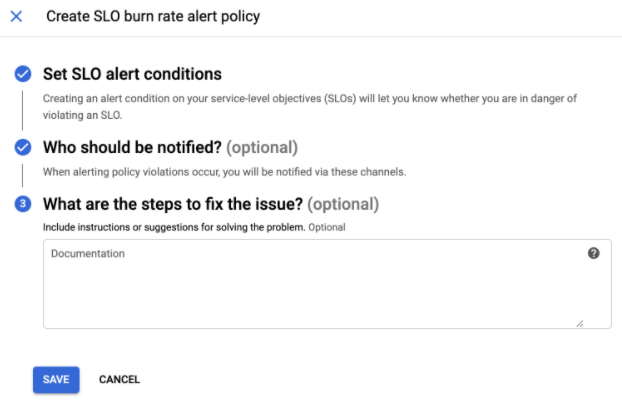Click the checkmark icon beside notification step

click(x=23, y=148)
